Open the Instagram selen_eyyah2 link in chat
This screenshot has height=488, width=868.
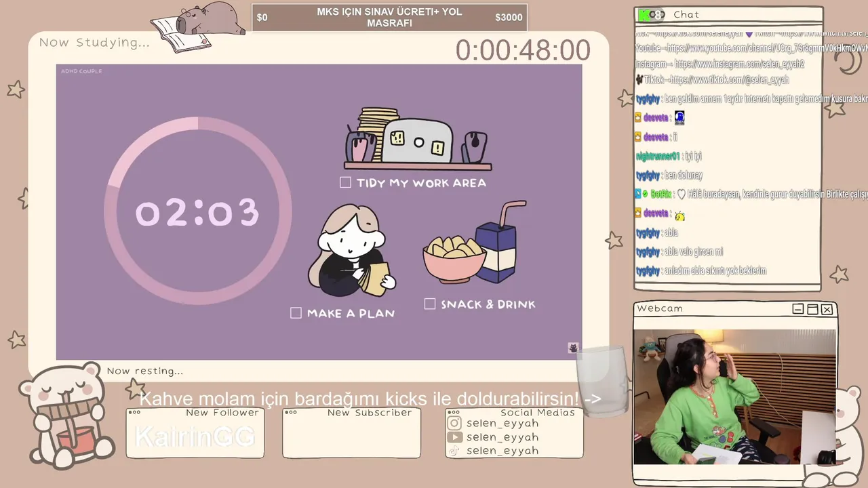pyautogui.click(x=740, y=64)
